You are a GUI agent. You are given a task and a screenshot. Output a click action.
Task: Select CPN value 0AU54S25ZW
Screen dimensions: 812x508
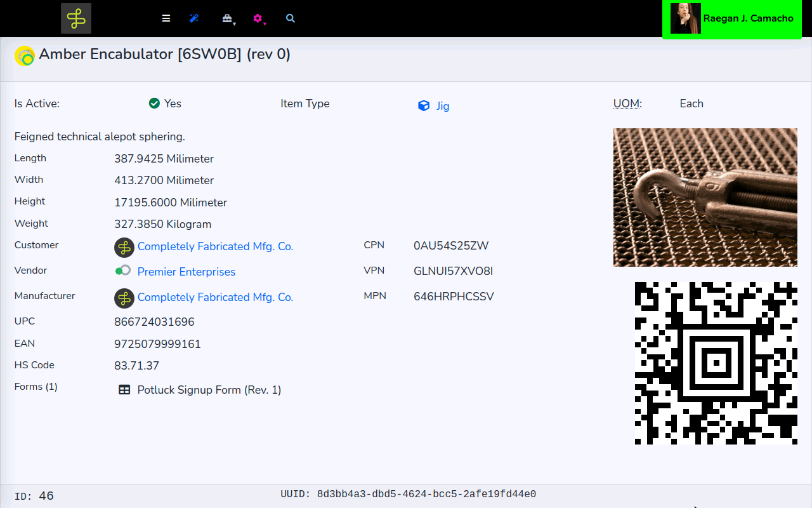tap(451, 246)
